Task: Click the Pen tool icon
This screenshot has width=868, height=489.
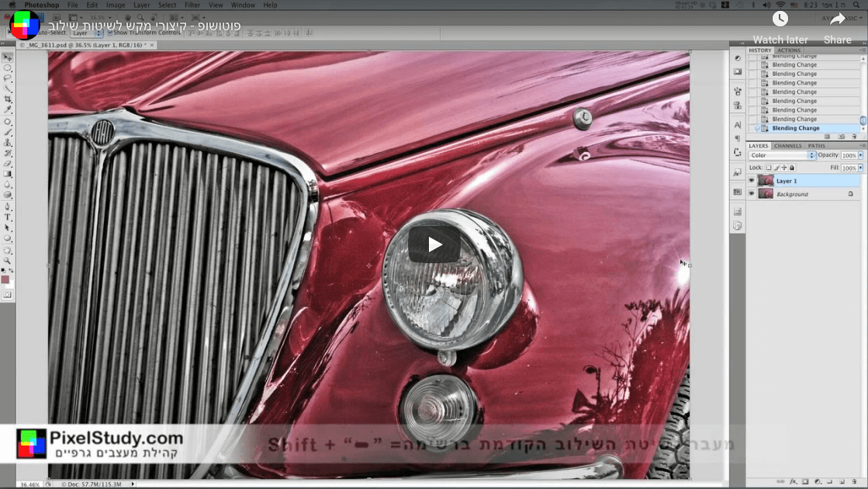Action: click(x=8, y=206)
